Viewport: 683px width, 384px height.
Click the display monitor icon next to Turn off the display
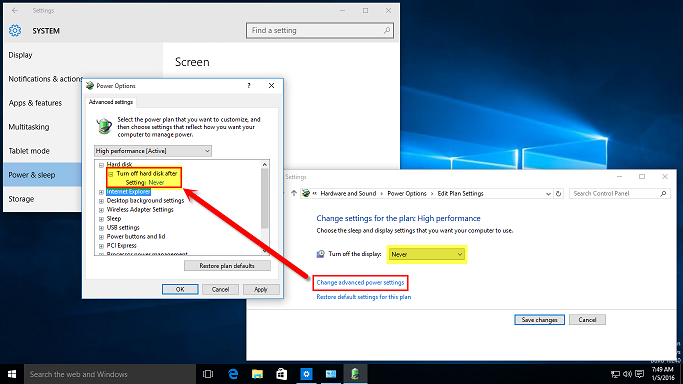point(320,254)
